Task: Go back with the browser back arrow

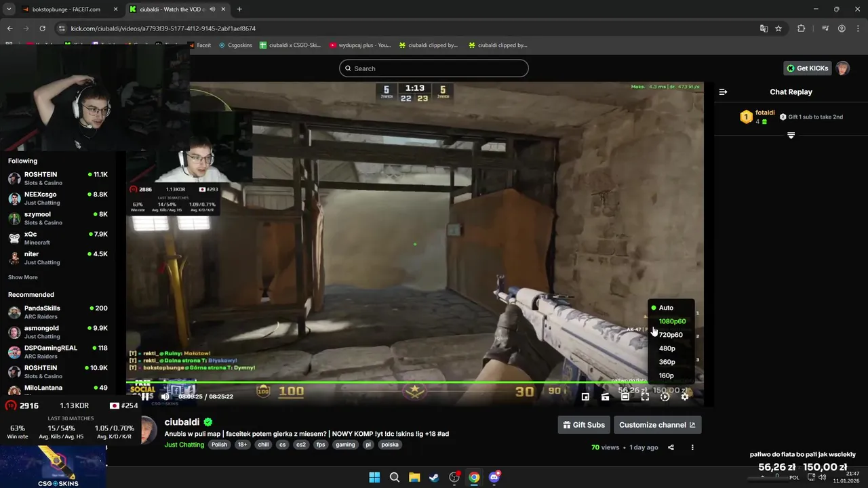Action: pyautogui.click(x=9, y=28)
